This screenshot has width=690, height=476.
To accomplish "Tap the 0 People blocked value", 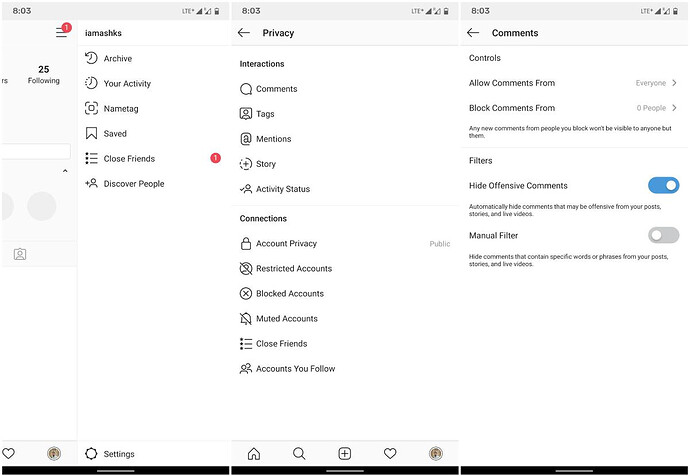I will point(651,108).
